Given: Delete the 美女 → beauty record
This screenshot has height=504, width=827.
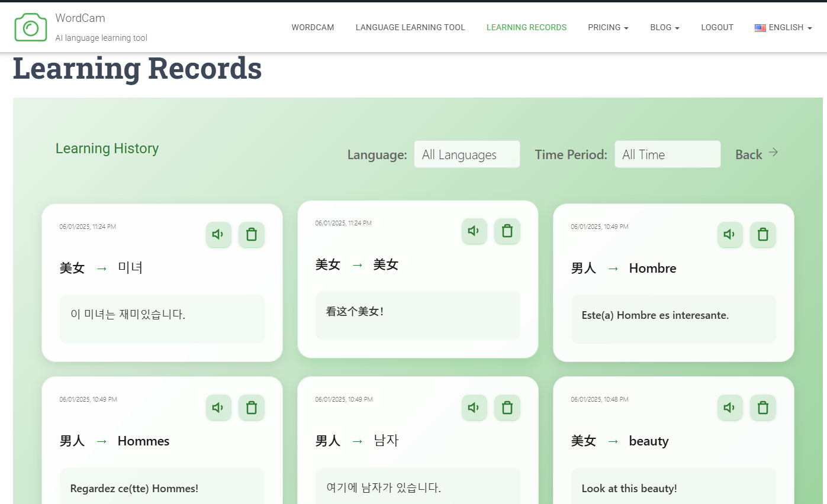Looking at the screenshot, I should [x=763, y=408].
